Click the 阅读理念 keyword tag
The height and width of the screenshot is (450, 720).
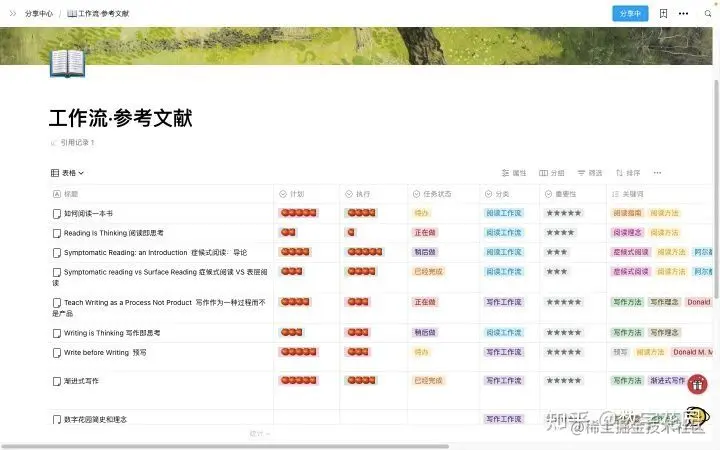(627, 232)
